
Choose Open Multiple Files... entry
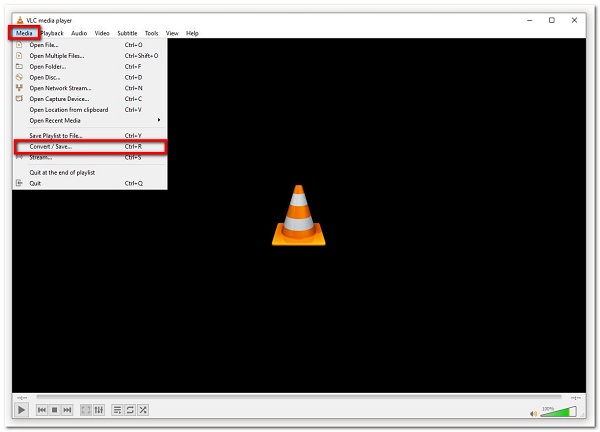[90, 55]
